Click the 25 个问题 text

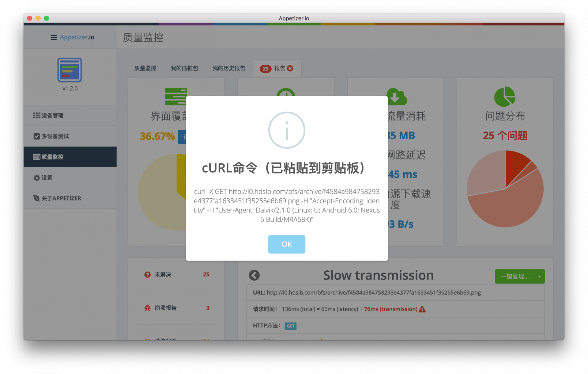(x=505, y=135)
